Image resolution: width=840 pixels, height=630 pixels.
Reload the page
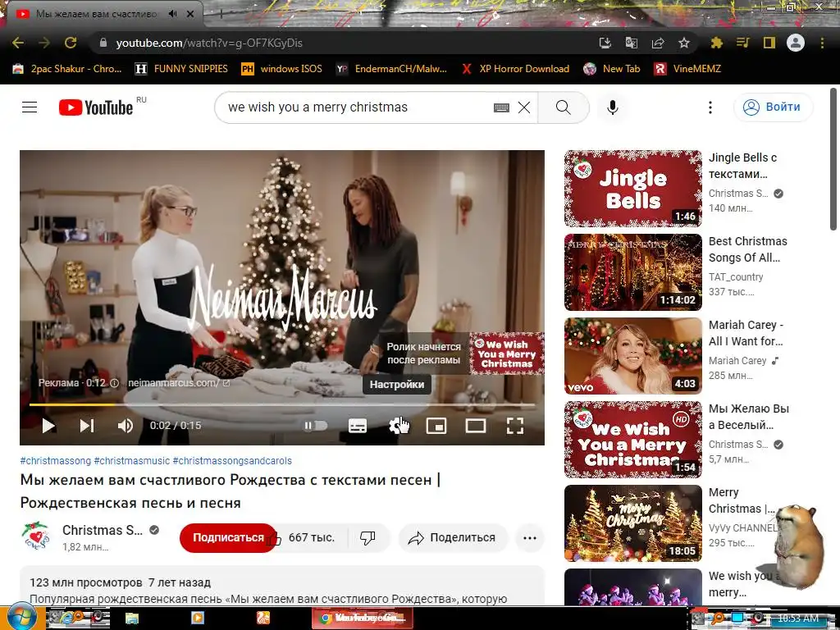(71, 43)
